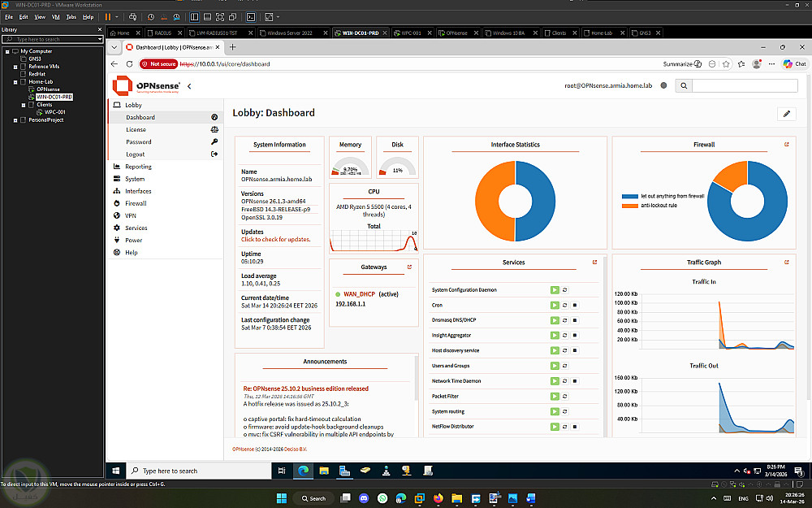Open Edge tab list chevron
812x508 pixels.
(x=114, y=47)
